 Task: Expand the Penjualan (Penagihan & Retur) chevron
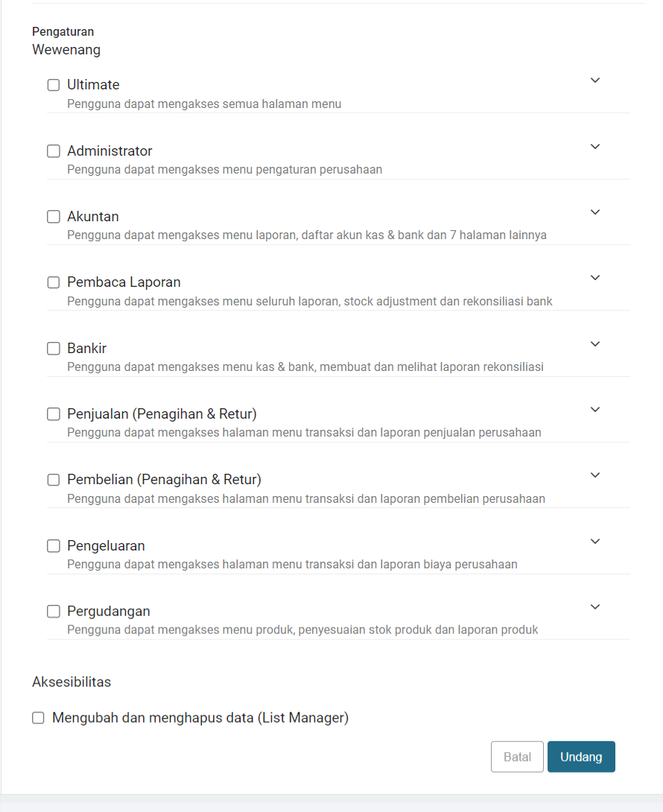tap(595, 410)
